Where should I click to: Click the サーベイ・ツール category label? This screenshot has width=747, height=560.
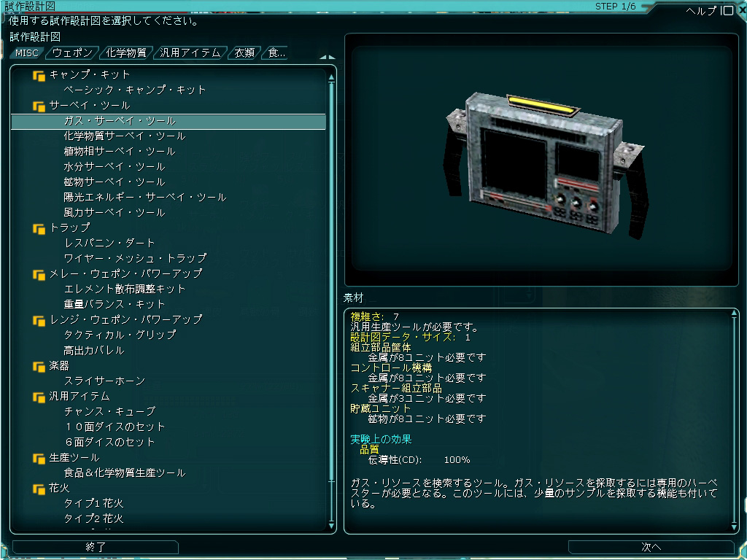pyautogui.click(x=90, y=105)
